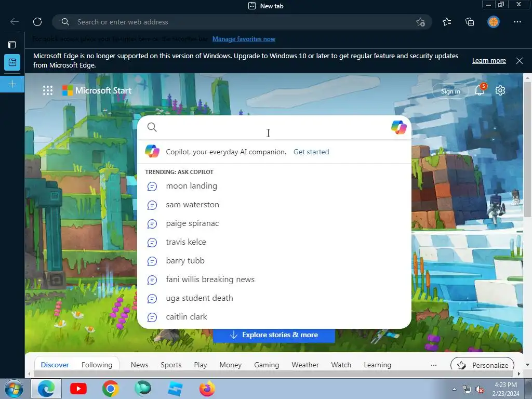
Task: Click the Copilot icon in search box
Action: 398,127
